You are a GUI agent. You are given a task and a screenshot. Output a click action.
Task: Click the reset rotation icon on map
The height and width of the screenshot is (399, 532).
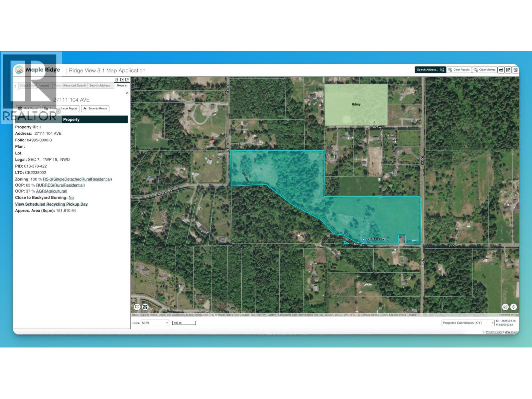(505, 307)
